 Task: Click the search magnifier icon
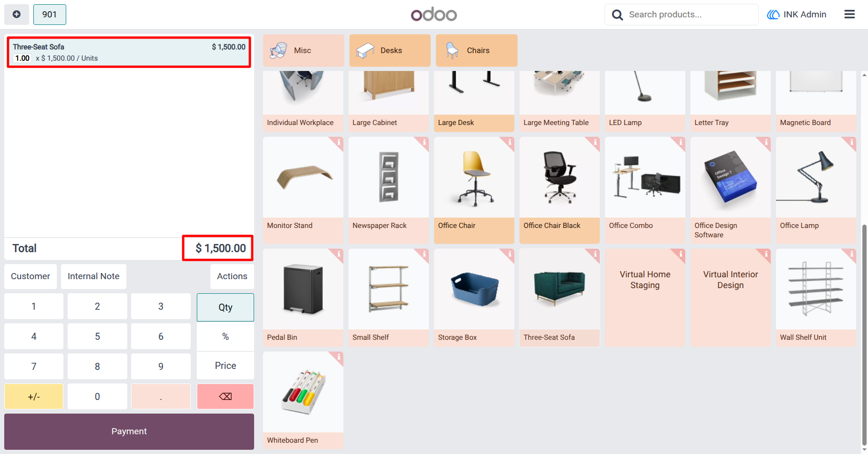[617, 15]
